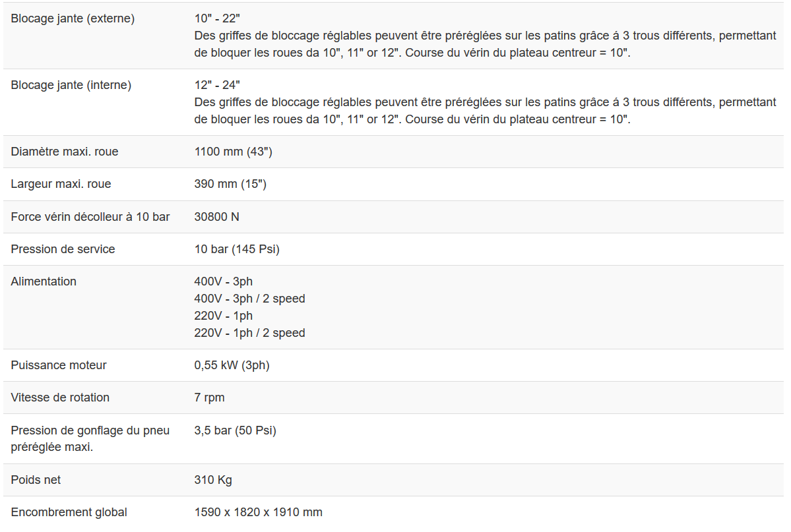Click "Force vérin décolleur à 10 bar" label
The width and height of the screenshot is (791, 532).
pos(90,216)
